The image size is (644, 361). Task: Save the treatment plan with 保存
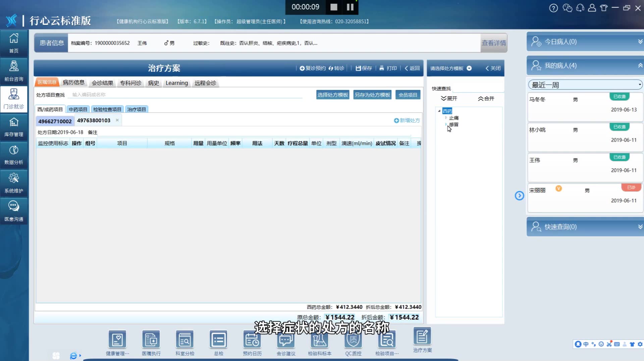pos(364,68)
